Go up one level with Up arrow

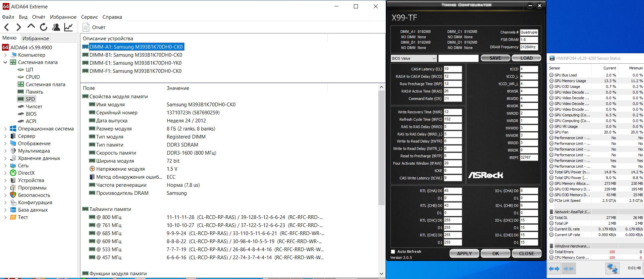click(31, 26)
